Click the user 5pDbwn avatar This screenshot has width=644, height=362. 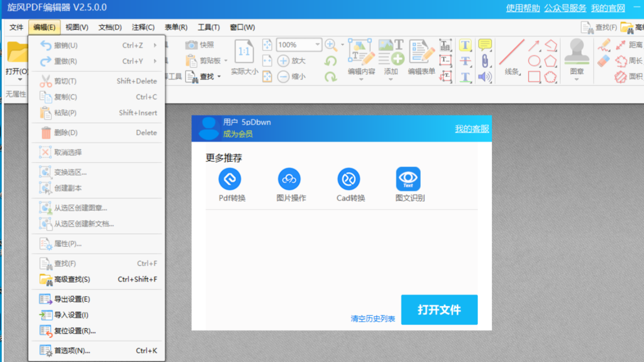point(208,128)
